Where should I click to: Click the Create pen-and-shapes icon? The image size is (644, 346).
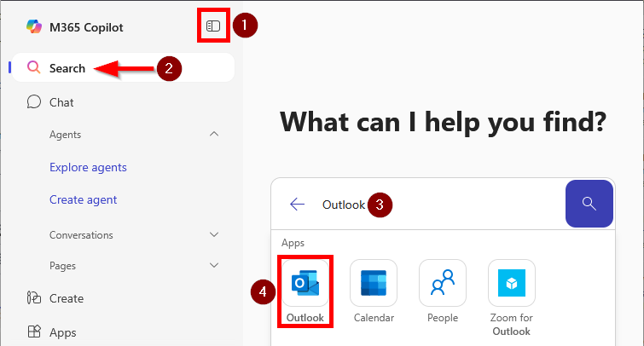click(x=33, y=297)
